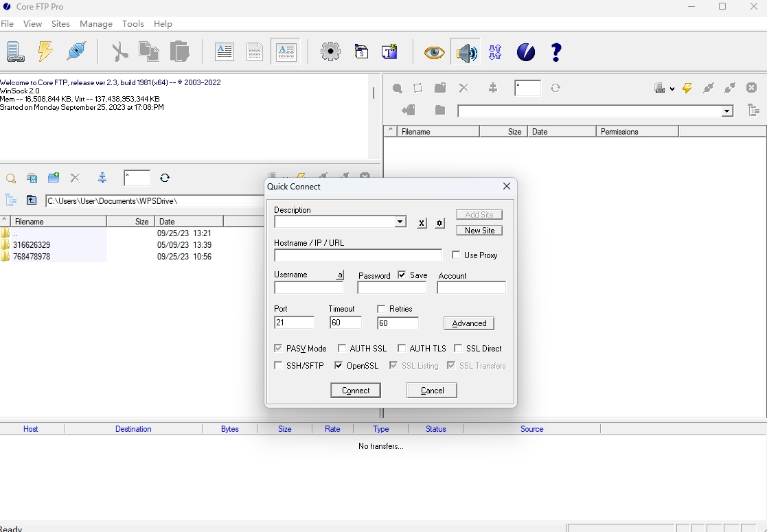767x532 pixels.
Task: Click the speaker sound settings icon
Action: point(466,52)
